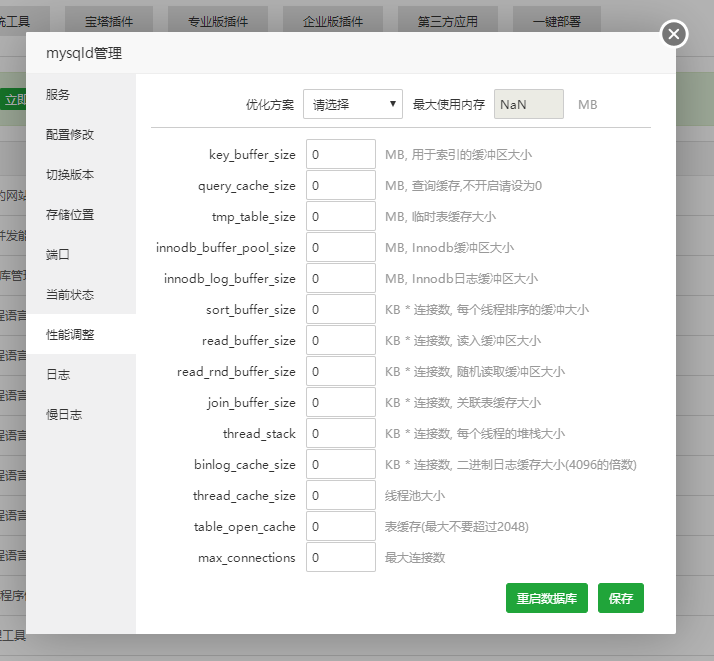Viewport: 714px width, 661px height.
Task: Click the join_buffer_size input
Action: (341, 402)
